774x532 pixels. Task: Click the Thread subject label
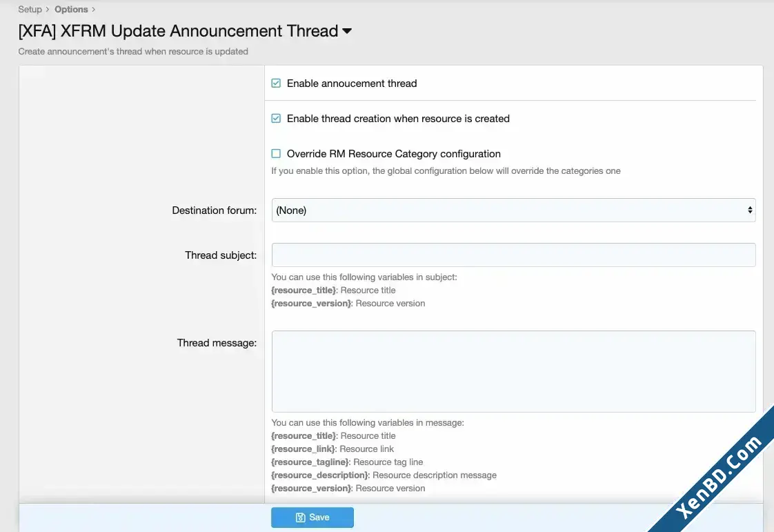coord(221,255)
